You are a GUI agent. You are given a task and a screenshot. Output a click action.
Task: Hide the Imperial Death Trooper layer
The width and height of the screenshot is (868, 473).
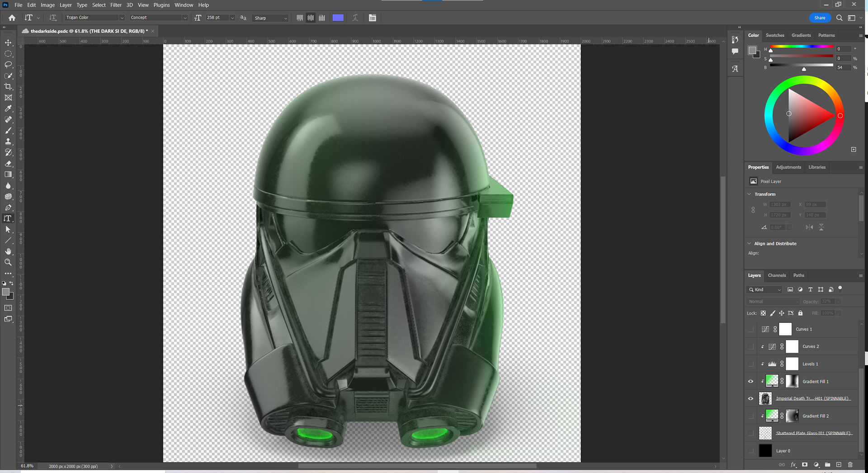[x=751, y=398]
